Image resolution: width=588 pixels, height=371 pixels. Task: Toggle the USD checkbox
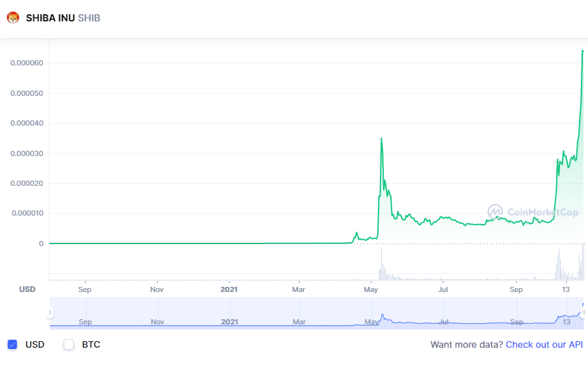(12, 344)
